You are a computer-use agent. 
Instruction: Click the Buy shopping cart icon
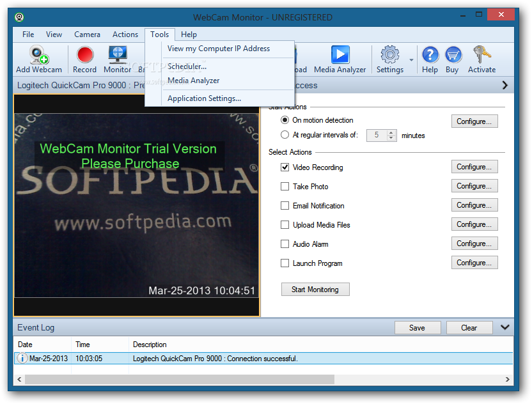tap(453, 55)
